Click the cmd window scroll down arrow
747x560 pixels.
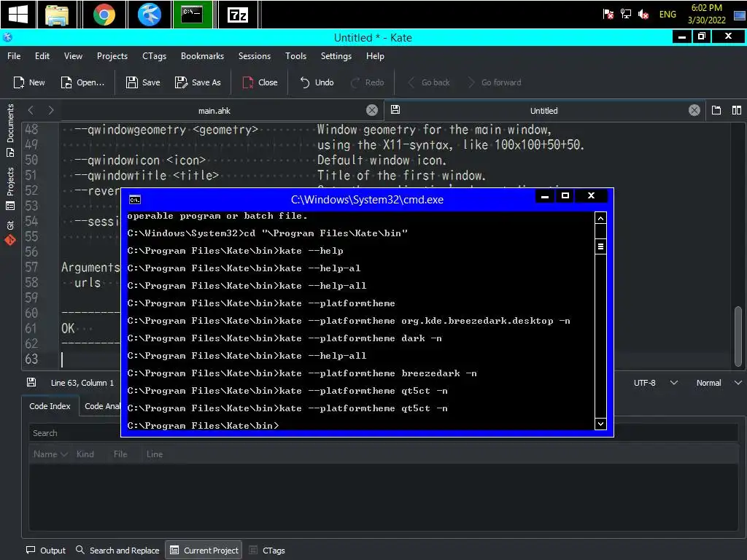point(601,424)
